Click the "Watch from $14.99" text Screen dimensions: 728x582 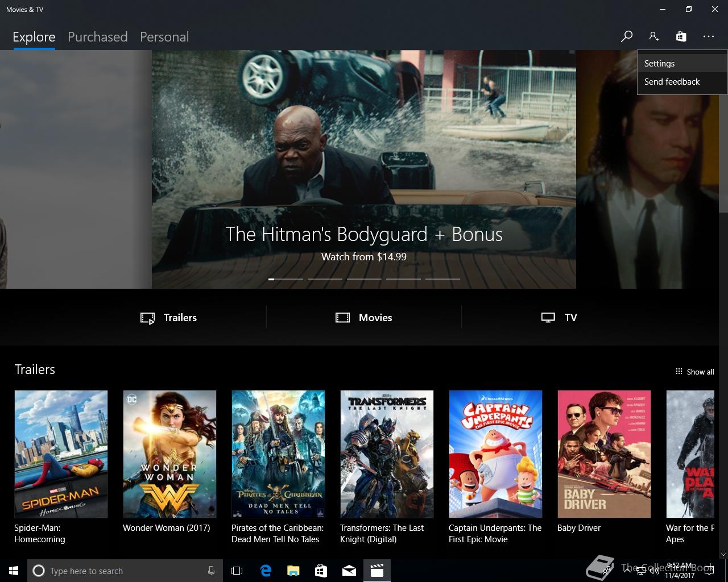tap(364, 257)
